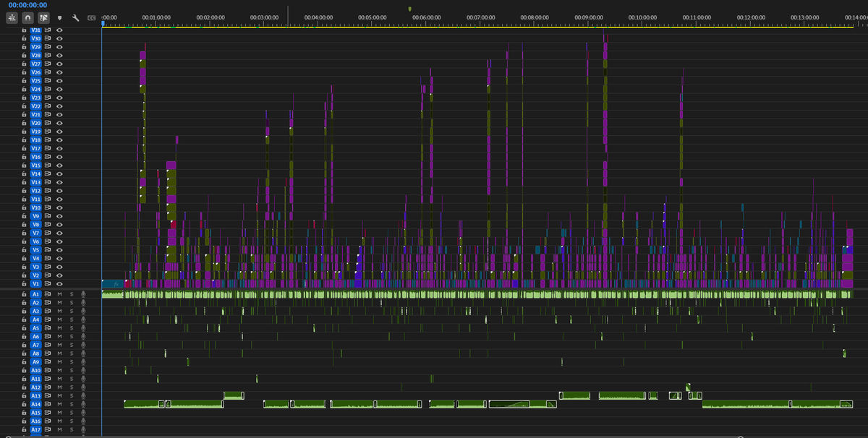Lock the V10 video track
Screen dimensions: 868x438
[x=24, y=207]
